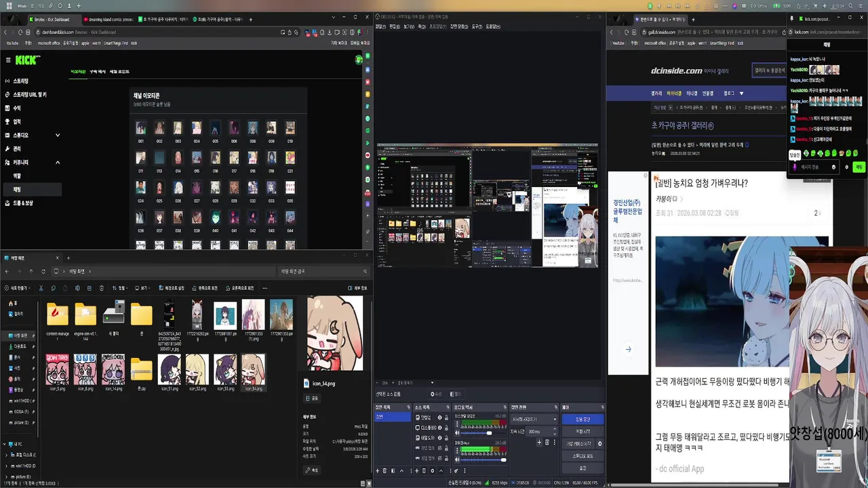Image resolution: width=868 pixels, height=488 pixels.
Task: Expand win11HDD drive under 내 PC
Action: point(7,466)
